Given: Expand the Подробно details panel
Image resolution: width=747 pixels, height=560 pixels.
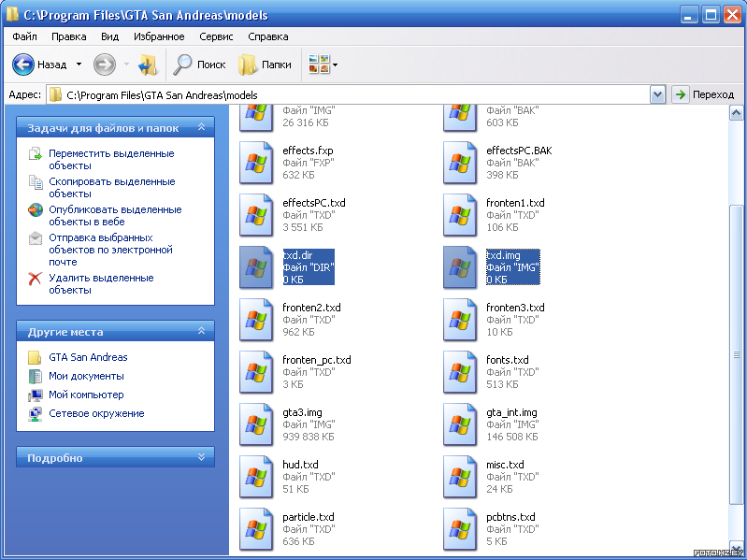Looking at the screenshot, I should coord(202,457).
